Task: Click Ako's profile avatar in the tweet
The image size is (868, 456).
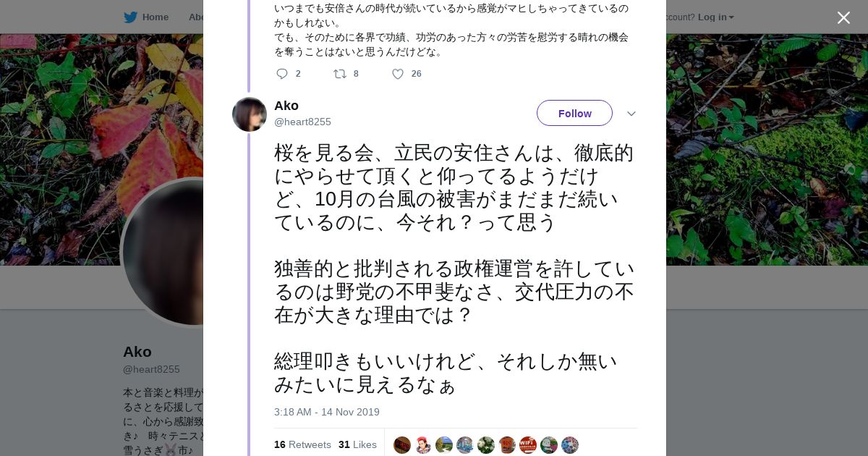Action: pyautogui.click(x=250, y=114)
